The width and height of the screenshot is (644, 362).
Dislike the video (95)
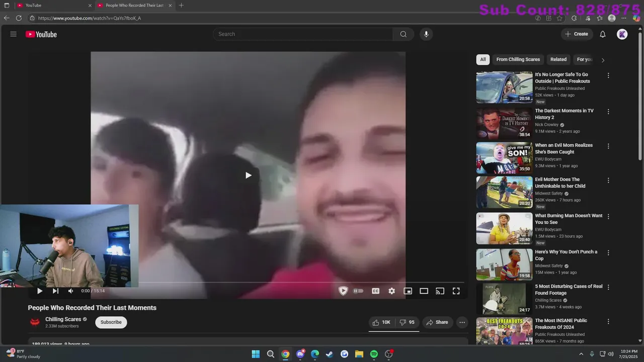click(407, 322)
